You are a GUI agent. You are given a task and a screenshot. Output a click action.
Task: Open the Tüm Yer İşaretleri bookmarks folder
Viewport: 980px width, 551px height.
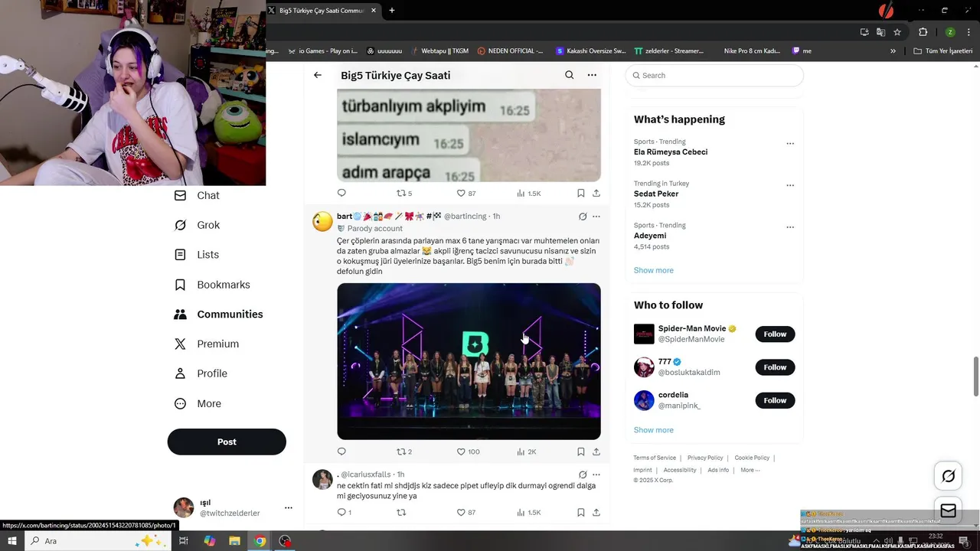(943, 51)
